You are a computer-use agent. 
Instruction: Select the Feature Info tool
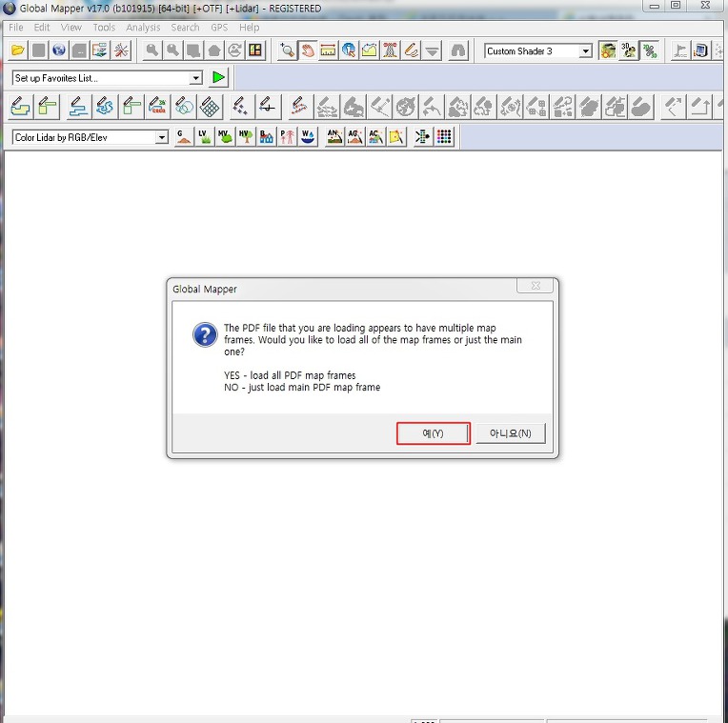(x=349, y=50)
